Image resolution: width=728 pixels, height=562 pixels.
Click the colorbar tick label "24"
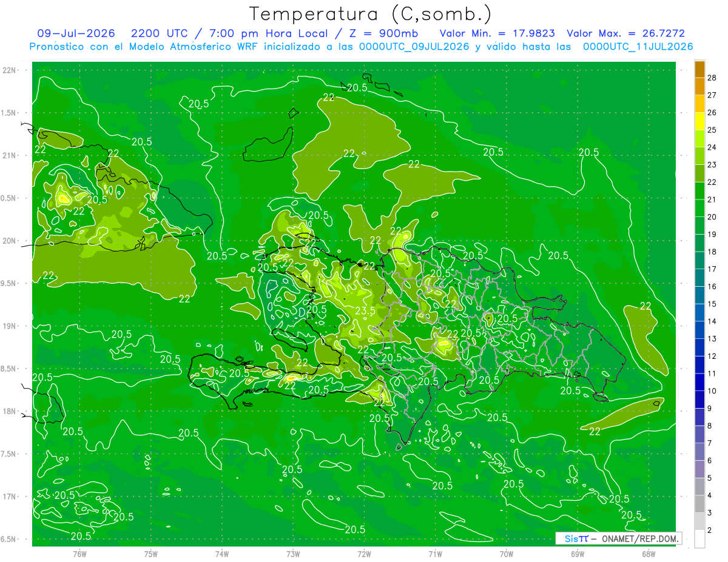(x=712, y=147)
